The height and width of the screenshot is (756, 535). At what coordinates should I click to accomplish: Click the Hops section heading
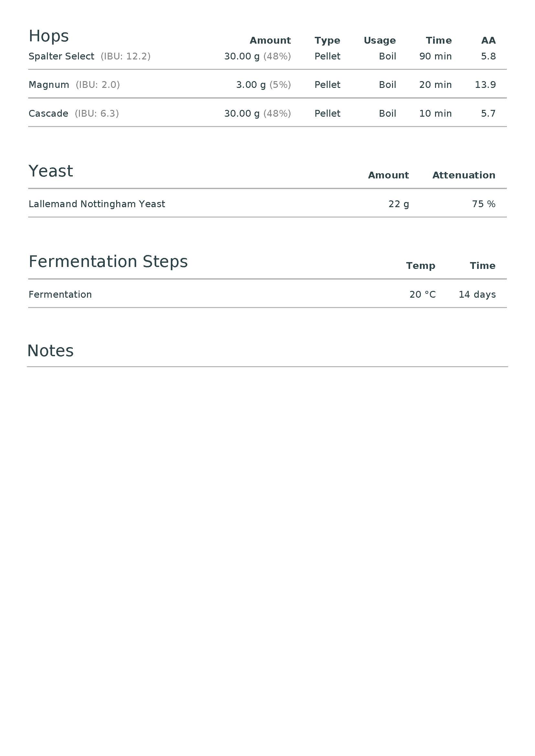(49, 36)
